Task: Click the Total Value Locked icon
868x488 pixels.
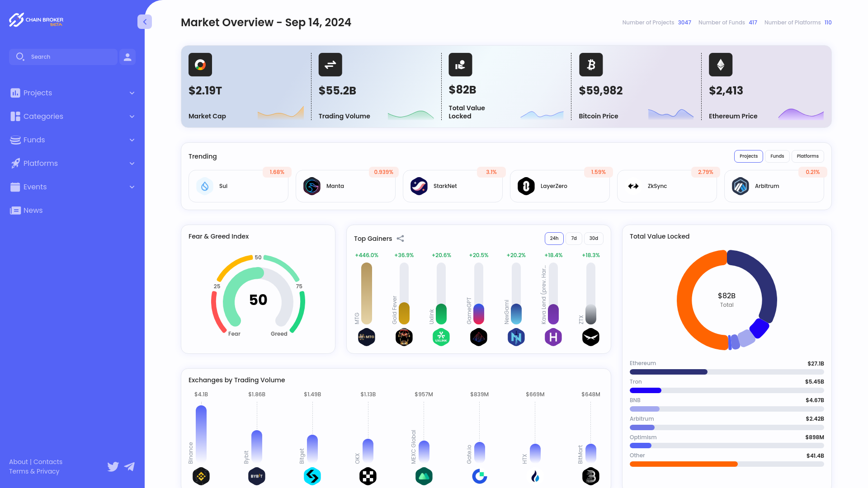Action: tap(460, 65)
